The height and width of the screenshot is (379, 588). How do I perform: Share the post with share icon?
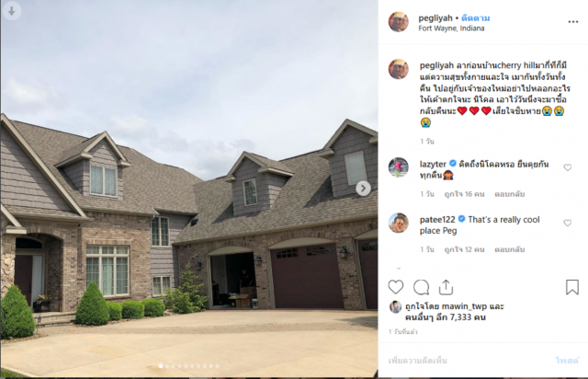pyautogui.click(x=446, y=287)
